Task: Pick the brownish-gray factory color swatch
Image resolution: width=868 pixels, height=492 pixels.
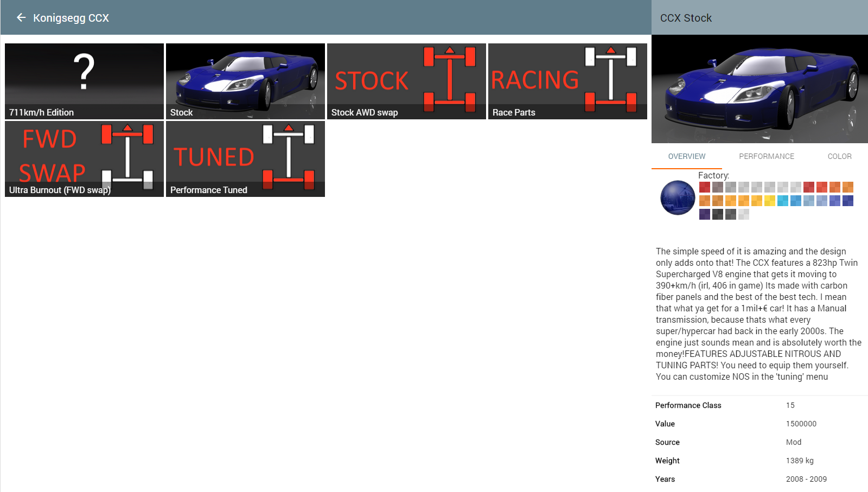Action: 718,187
